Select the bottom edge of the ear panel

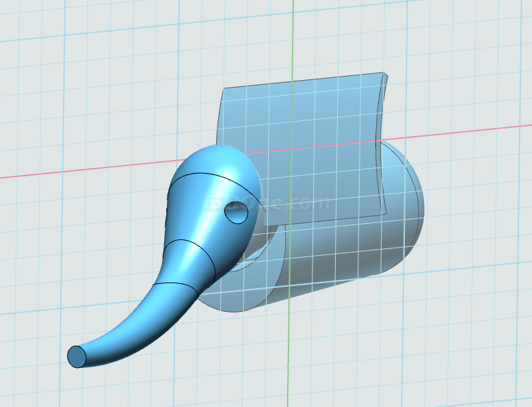(321, 220)
